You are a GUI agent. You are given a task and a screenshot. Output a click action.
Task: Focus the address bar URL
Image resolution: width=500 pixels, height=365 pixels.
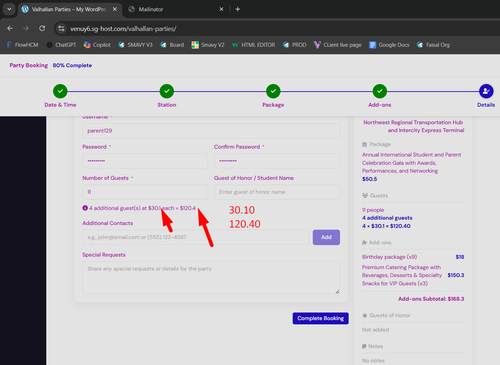123,29
